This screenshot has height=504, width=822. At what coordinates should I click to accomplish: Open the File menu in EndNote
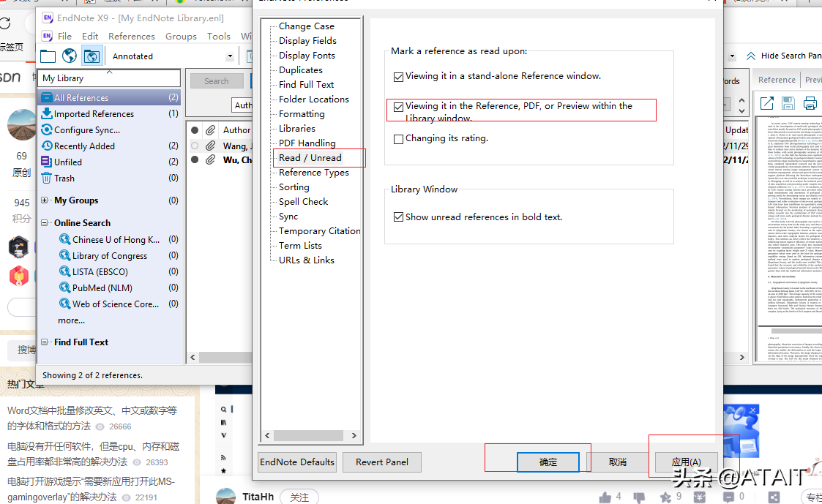coord(65,36)
